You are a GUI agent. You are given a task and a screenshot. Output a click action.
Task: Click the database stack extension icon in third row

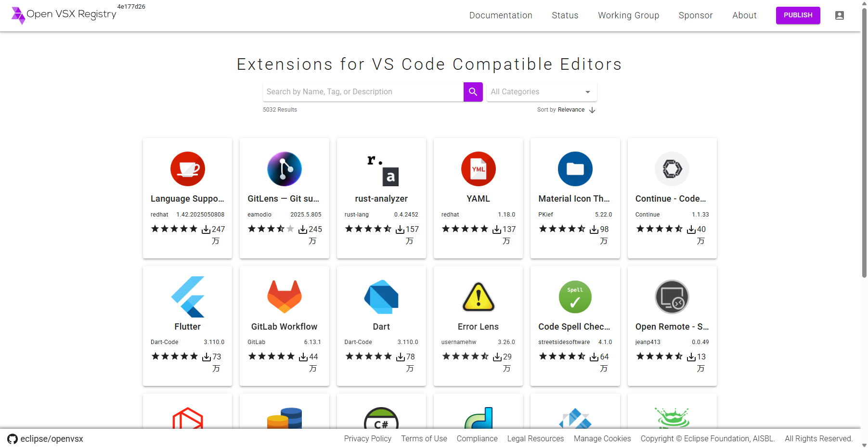coord(285,418)
